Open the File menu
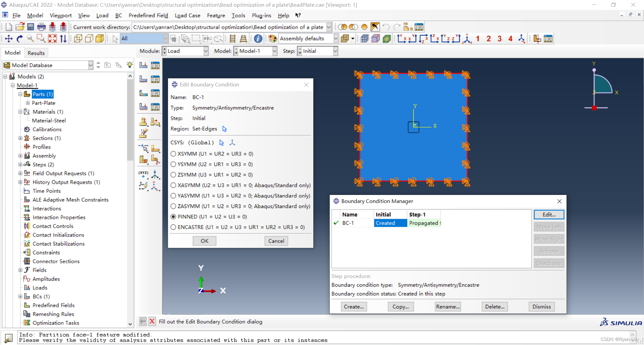Image resolution: width=644 pixels, height=345 pixels. point(16,15)
